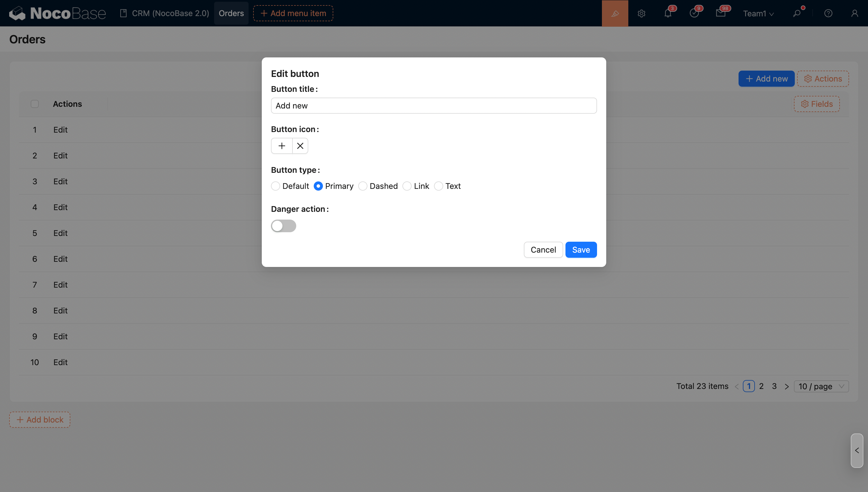868x492 pixels.
Task: Open the user profile icon
Action: tap(855, 13)
